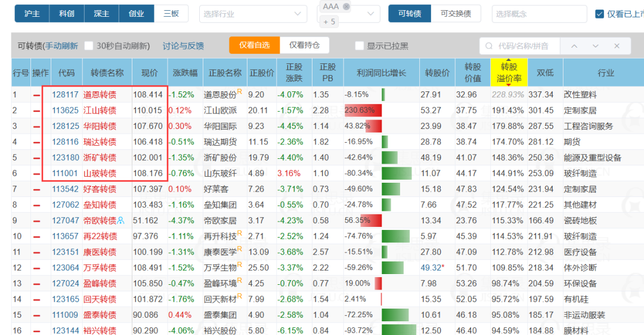Remove the AAA rating tag
Screen dimensions: 644x335
(346, 7)
